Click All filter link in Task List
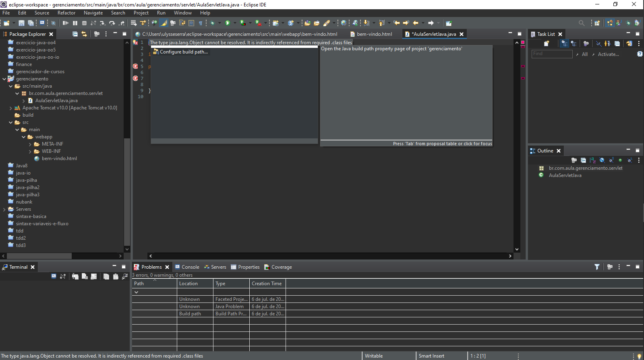 coord(585,54)
